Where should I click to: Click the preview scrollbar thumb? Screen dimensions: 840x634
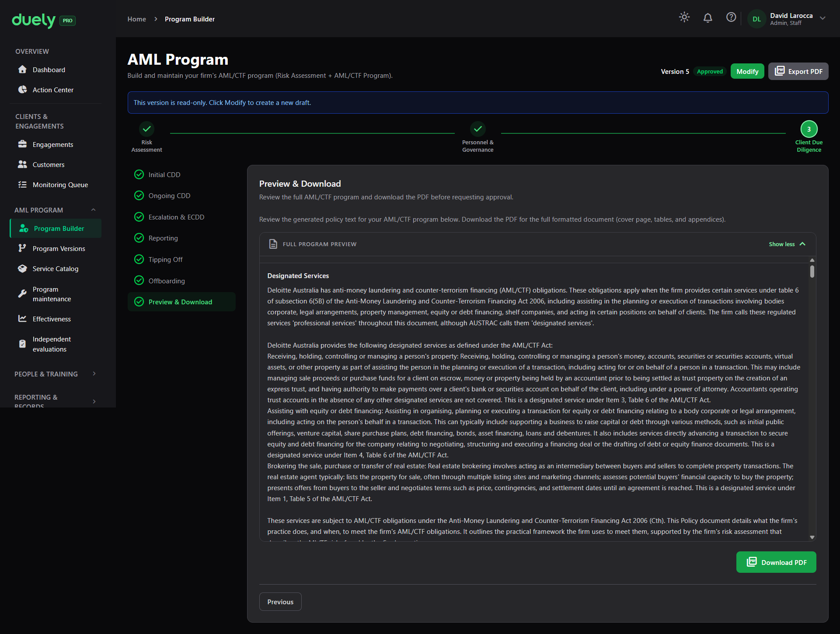pos(812,272)
